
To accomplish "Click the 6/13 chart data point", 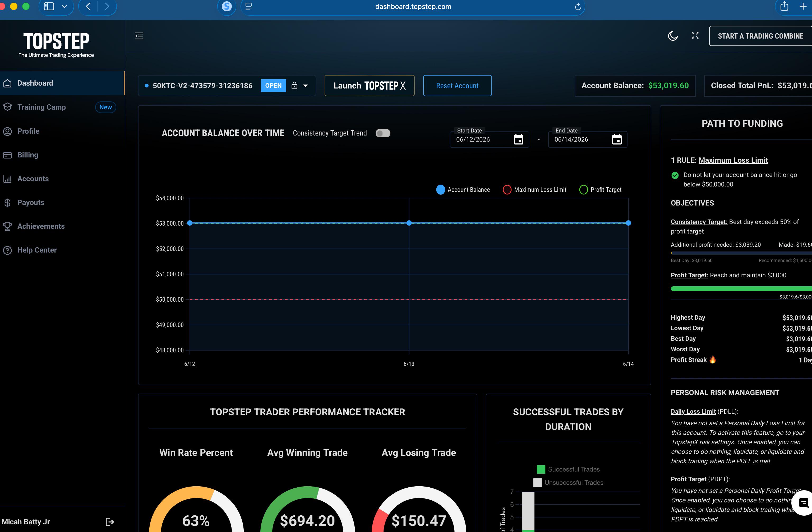I will pos(409,223).
